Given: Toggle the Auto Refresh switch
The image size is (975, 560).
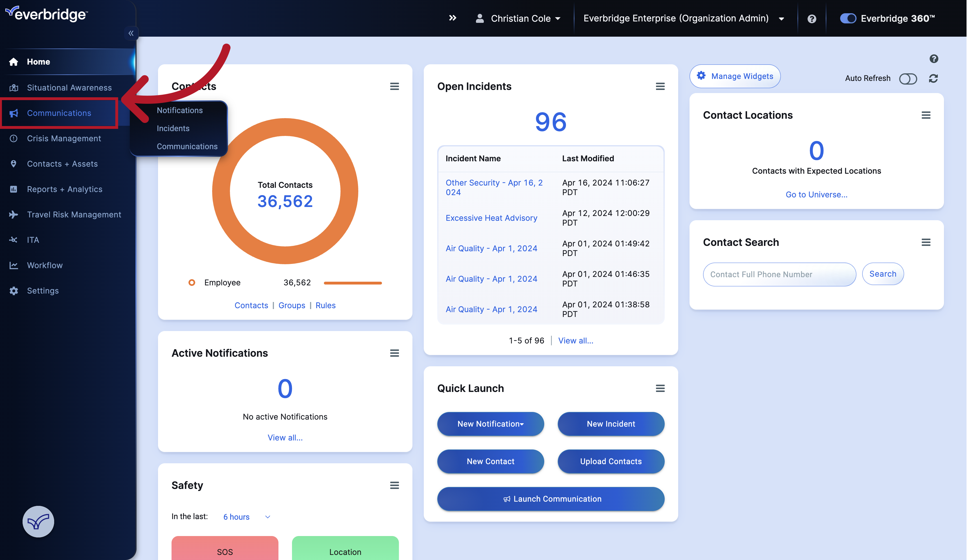Looking at the screenshot, I should (908, 78).
